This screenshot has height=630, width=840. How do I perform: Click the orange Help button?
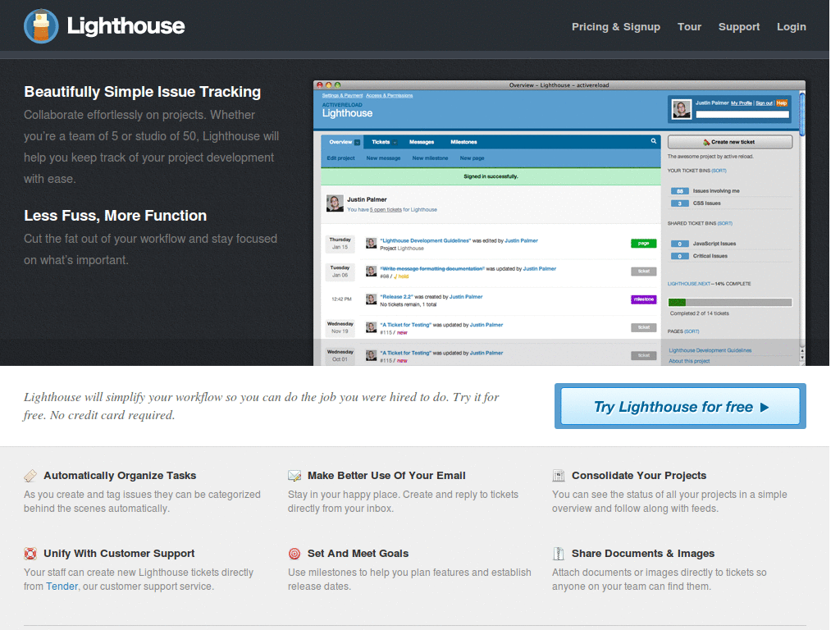(781, 103)
